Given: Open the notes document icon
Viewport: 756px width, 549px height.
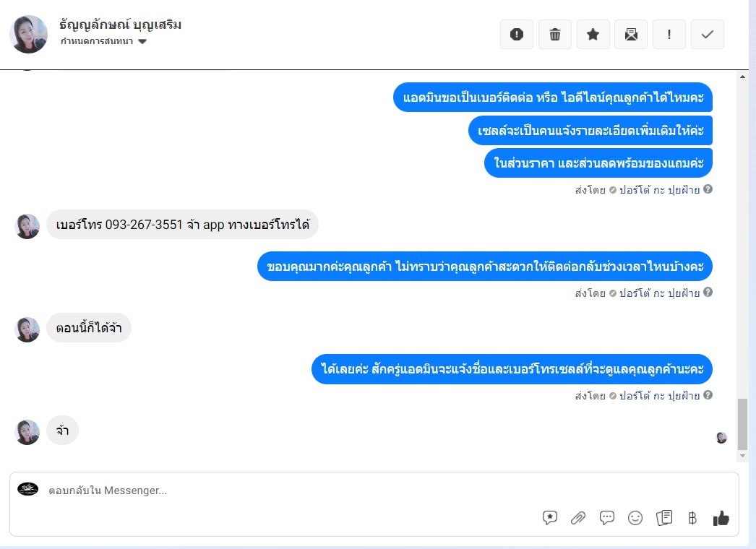Looking at the screenshot, I should pyautogui.click(x=664, y=518).
